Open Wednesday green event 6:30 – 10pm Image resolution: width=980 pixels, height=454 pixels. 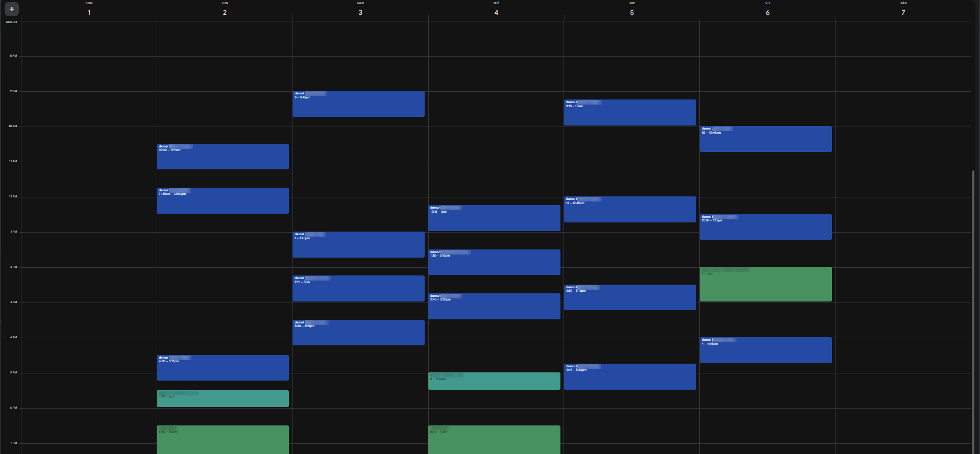[x=494, y=440]
